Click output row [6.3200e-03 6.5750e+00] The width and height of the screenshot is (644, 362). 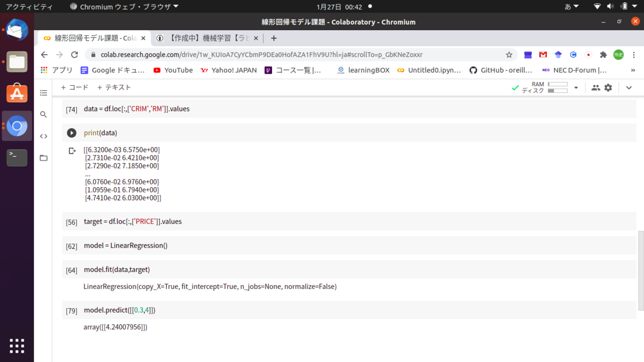(x=122, y=150)
